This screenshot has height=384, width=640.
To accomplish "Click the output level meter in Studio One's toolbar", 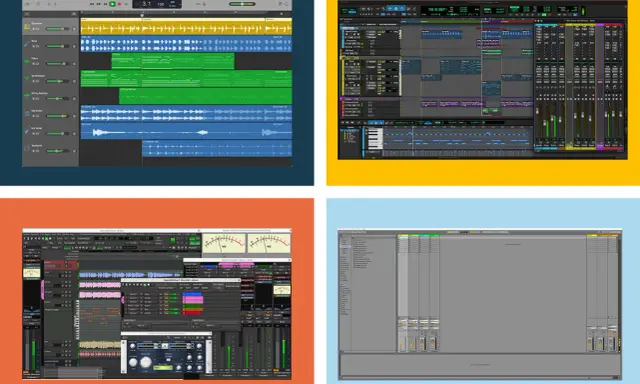I will (583, 11).
